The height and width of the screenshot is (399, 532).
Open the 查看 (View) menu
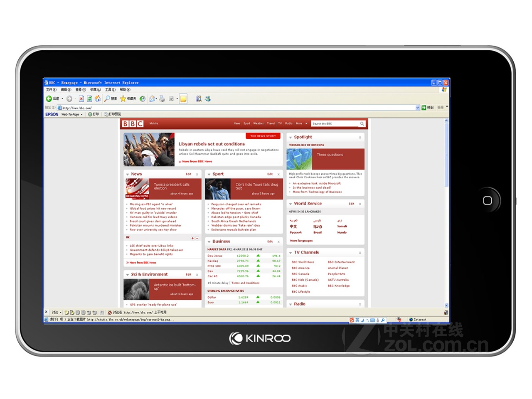(81, 90)
